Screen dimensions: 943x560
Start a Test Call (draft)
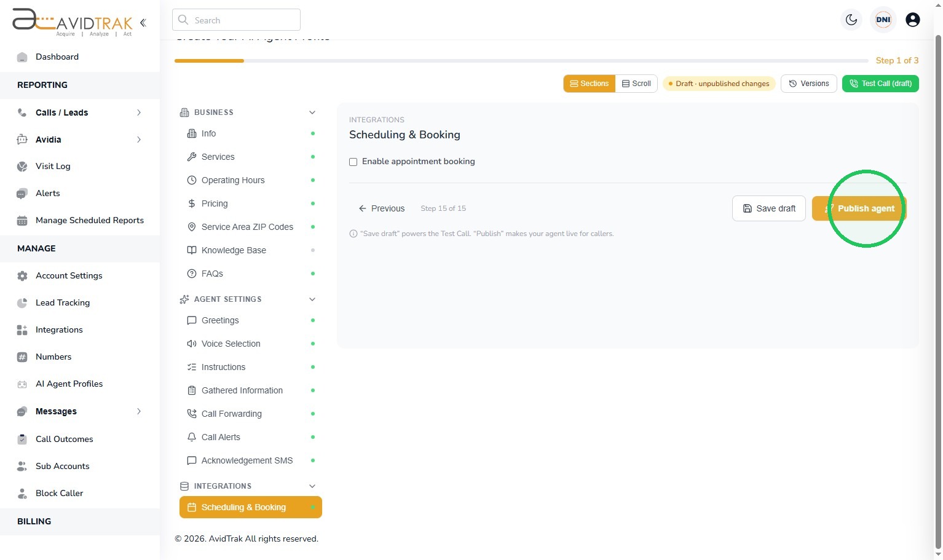[880, 84]
